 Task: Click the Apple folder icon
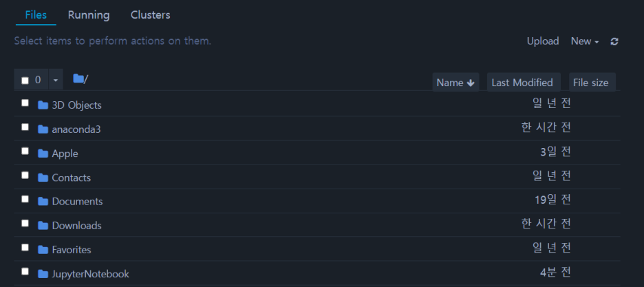click(x=43, y=153)
